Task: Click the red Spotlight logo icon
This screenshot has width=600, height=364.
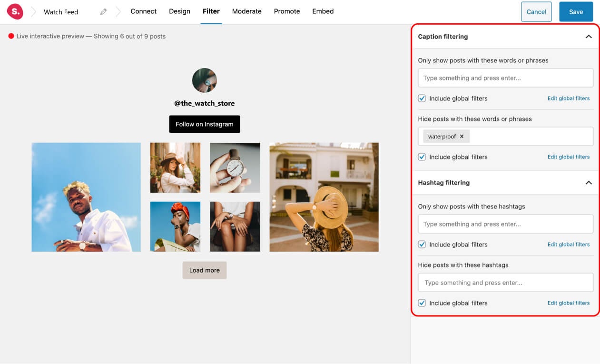Action: tap(15, 11)
